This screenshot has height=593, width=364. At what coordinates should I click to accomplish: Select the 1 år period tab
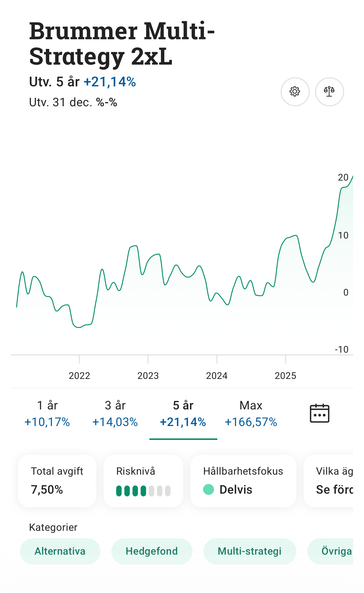47,413
